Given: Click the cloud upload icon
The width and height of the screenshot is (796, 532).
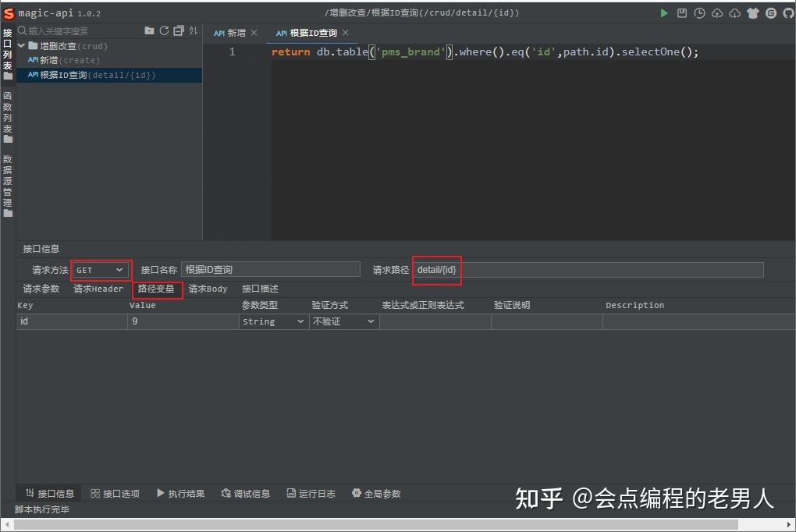Looking at the screenshot, I should pos(716,12).
